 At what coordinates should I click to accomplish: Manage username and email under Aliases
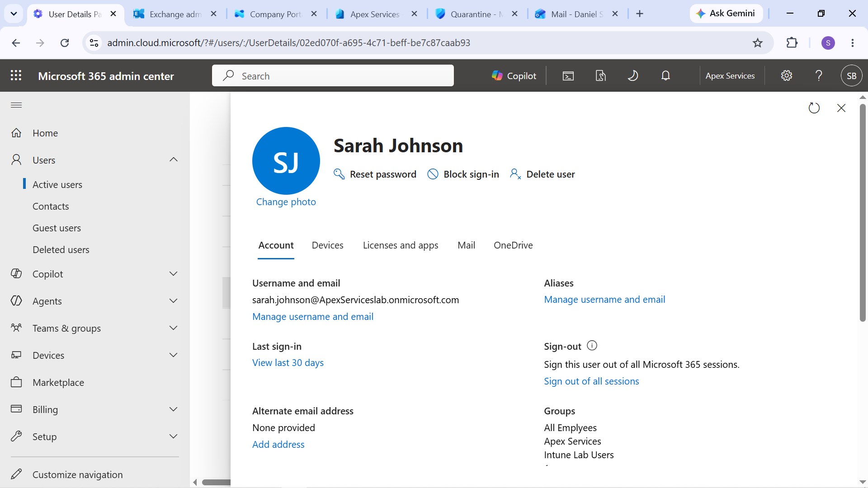[604, 299]
